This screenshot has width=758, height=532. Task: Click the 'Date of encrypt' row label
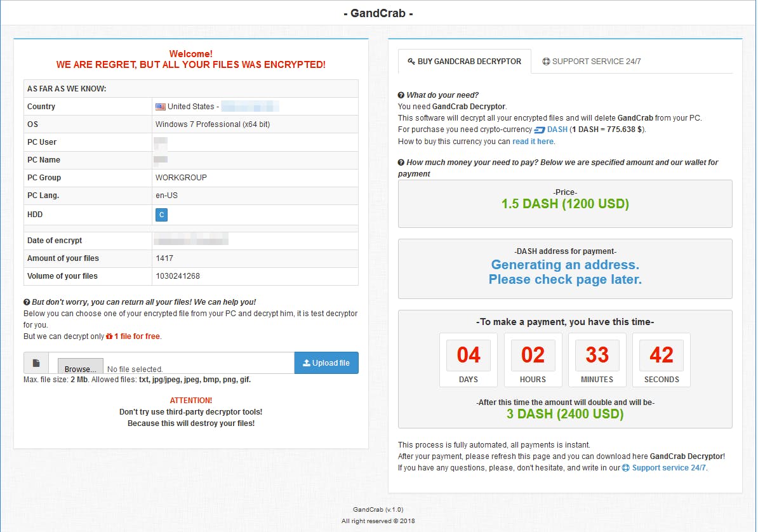click(55, 241)
